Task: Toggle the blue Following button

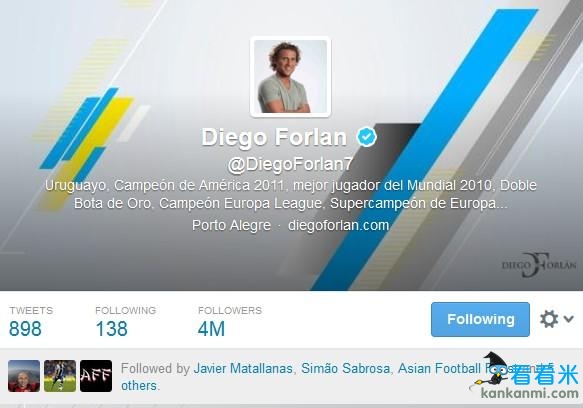Action: pyautogui.click(x=480, y=319)
